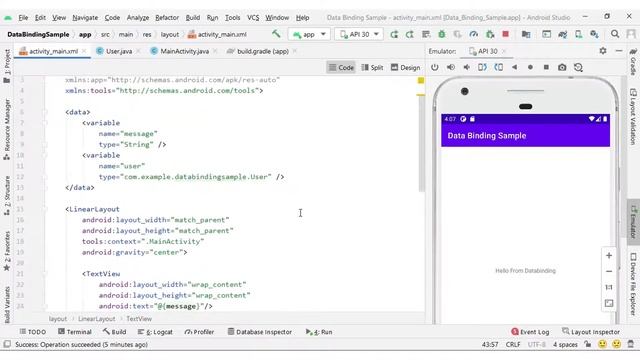This screenshot has width=640, height=360.
Task: Collapse the LinearLayout fold marker
Action: coord(44,209)
